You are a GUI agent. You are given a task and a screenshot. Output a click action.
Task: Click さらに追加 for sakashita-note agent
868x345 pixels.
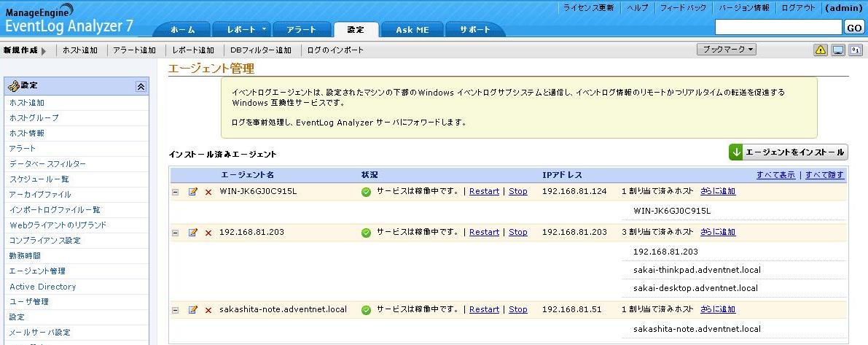coord(717,309)
